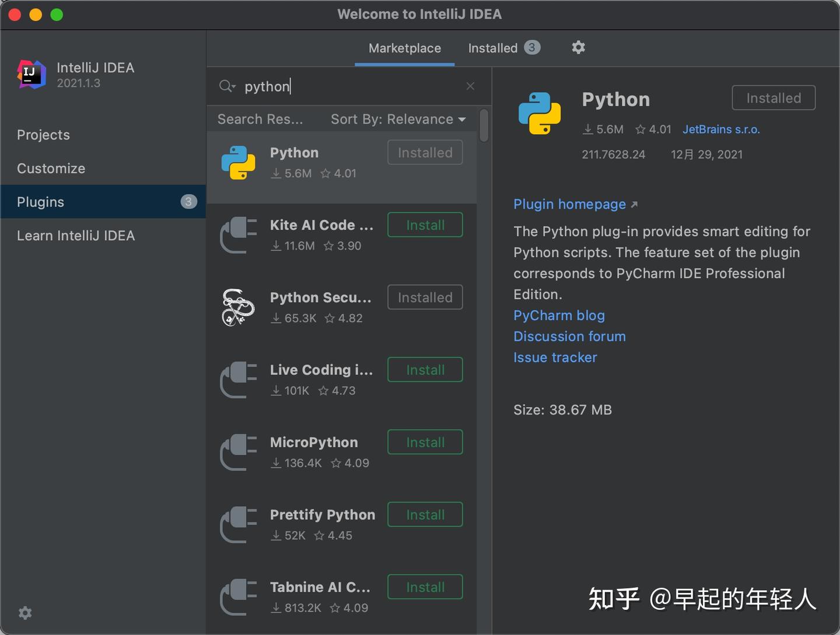Open the Marketplace tab
Screen dimensions: 840x635
click(404, 48)
